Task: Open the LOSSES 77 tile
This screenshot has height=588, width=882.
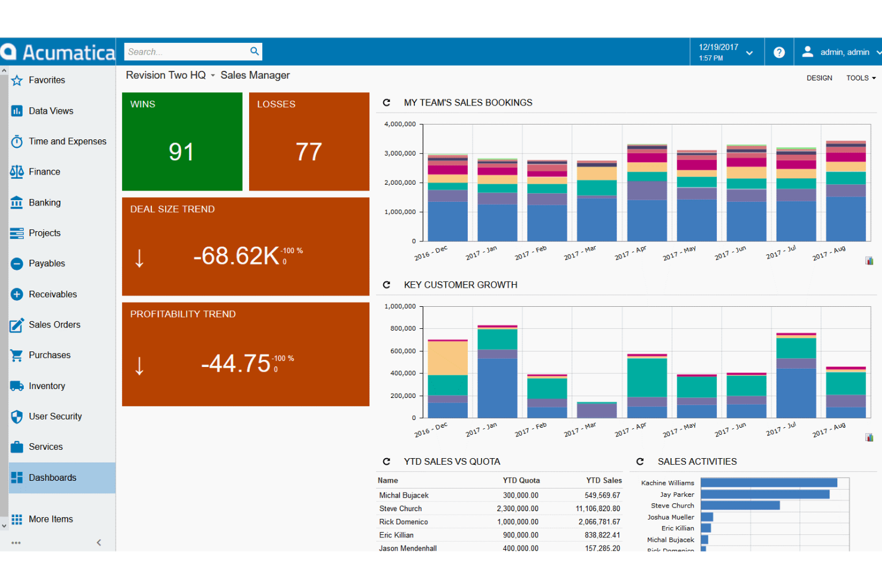Action: [x=309, y=142]
